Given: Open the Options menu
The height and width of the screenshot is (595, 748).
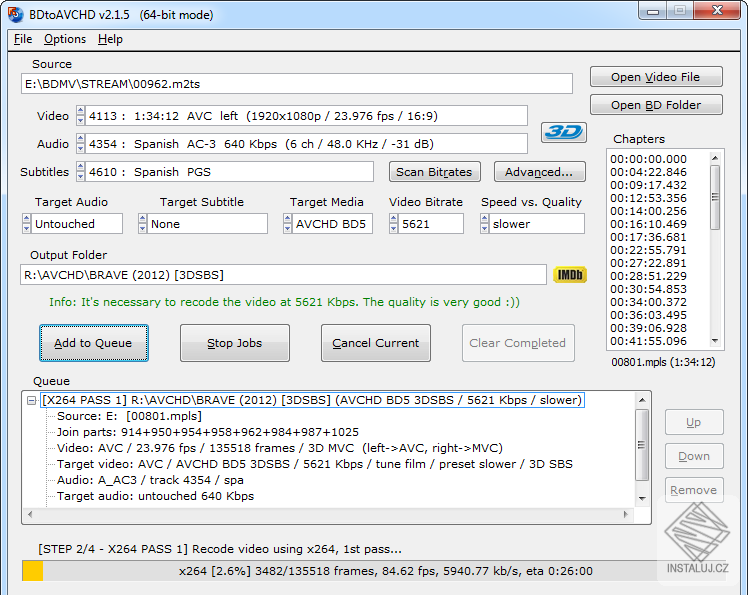Looking at the screenshot, I should pos(65,39).
